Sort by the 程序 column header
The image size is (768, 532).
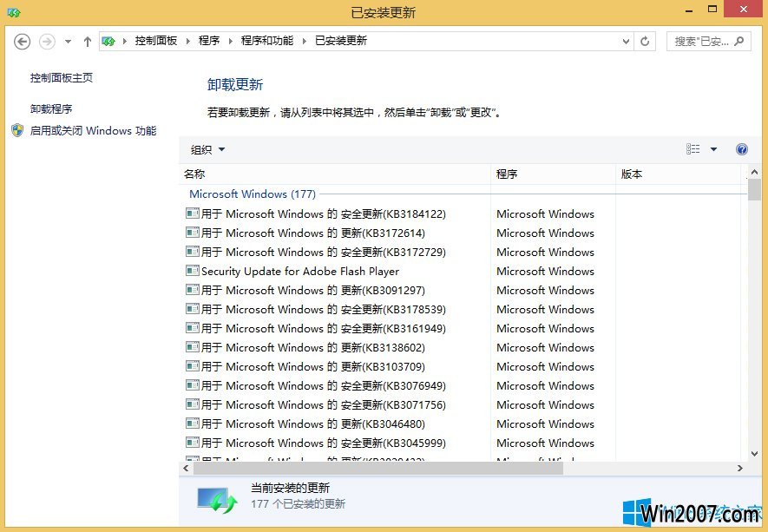coord(553,174)
